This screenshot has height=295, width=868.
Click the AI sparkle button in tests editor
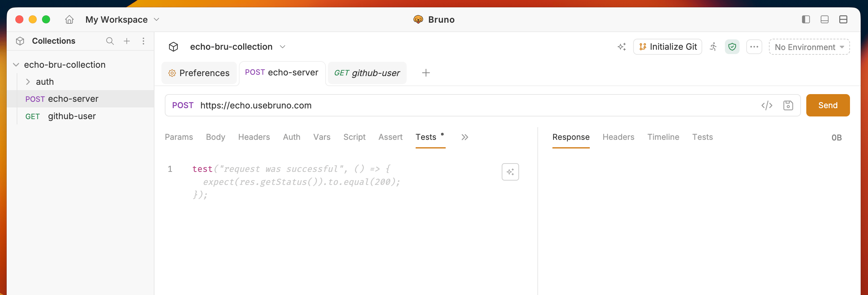[510, 172]
